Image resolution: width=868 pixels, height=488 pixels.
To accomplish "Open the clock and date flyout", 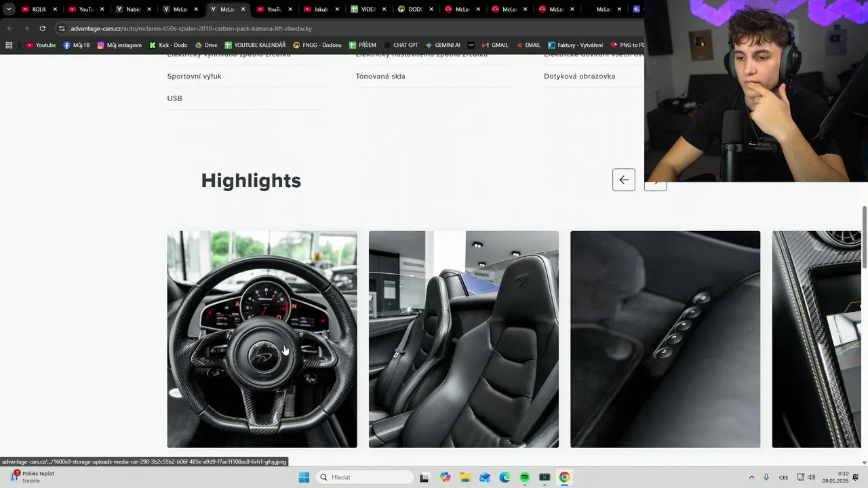I will [835, 477].
